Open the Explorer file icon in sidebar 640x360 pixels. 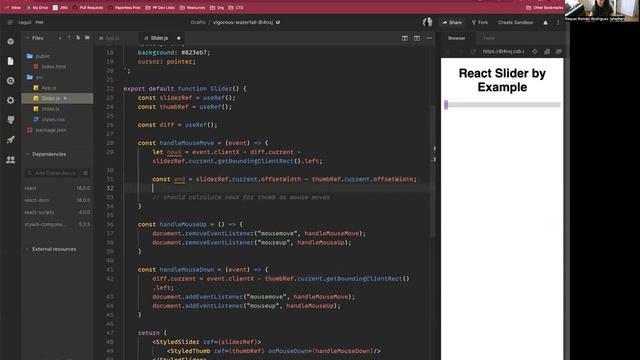pyautogui.click(x=11, y=61)
